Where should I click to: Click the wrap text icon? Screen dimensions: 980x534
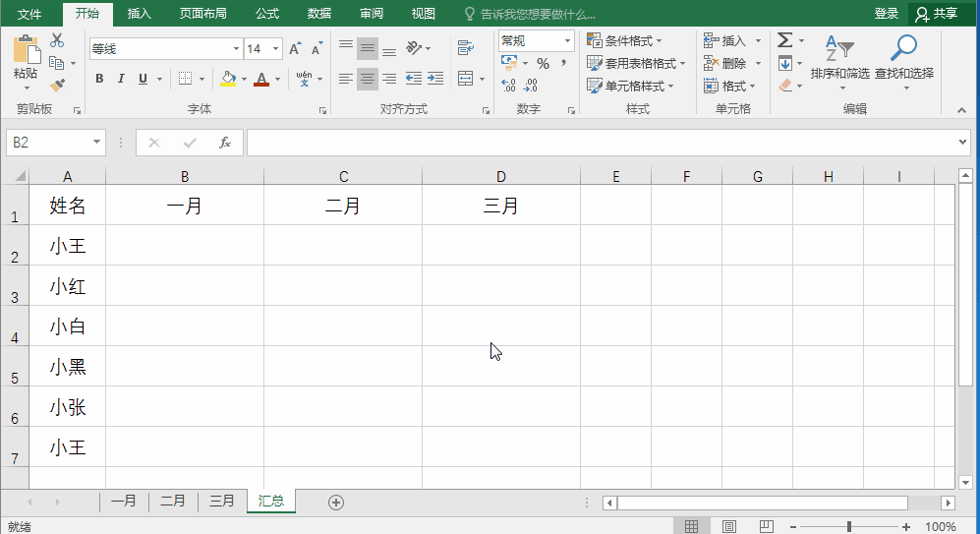[x=466, y=47]
